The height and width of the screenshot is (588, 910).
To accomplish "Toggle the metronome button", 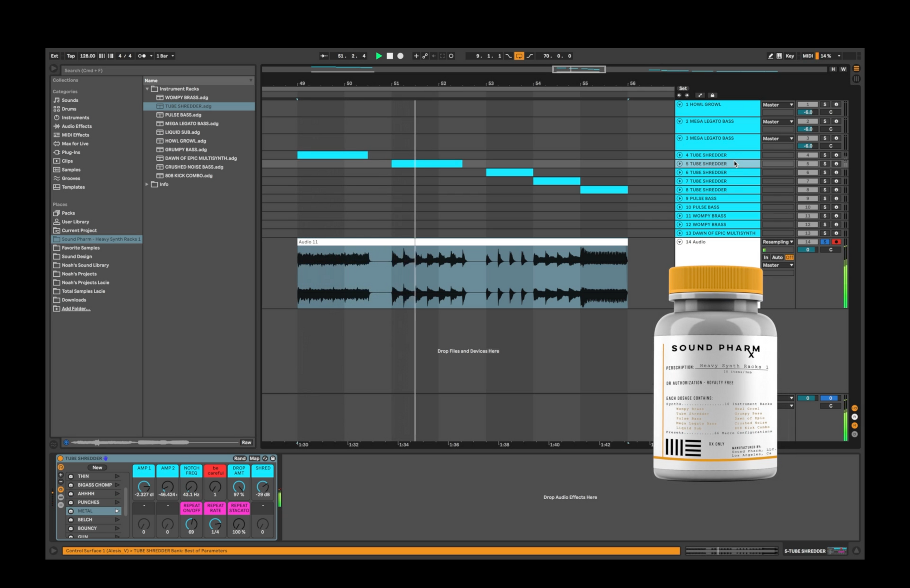I will point(142,56).
